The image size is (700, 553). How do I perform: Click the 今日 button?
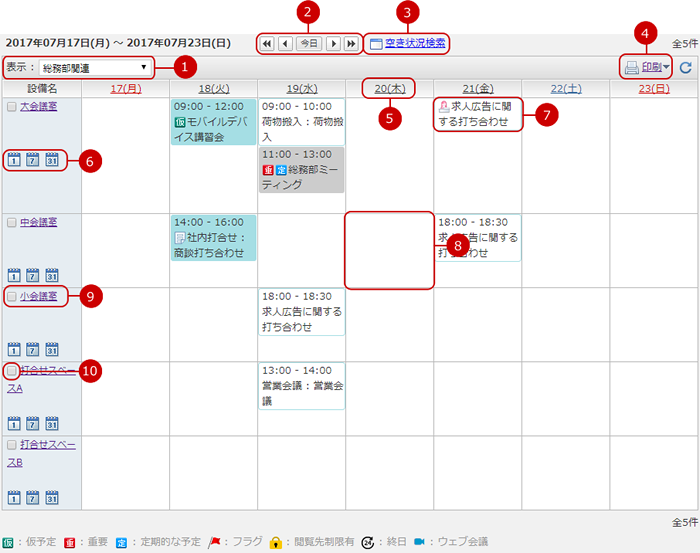(309, 44)
